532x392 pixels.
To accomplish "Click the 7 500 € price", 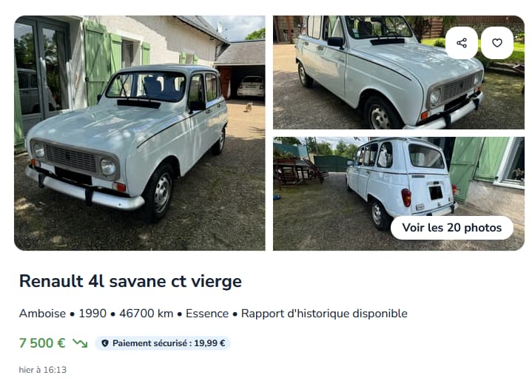I will point(42,343).
